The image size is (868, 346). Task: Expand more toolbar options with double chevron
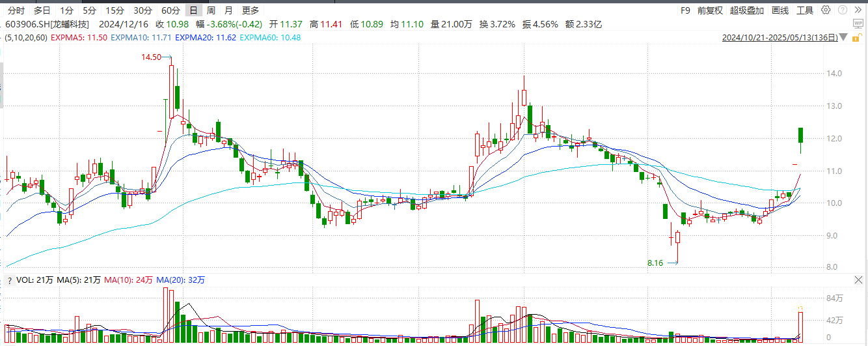click(859, 10)
